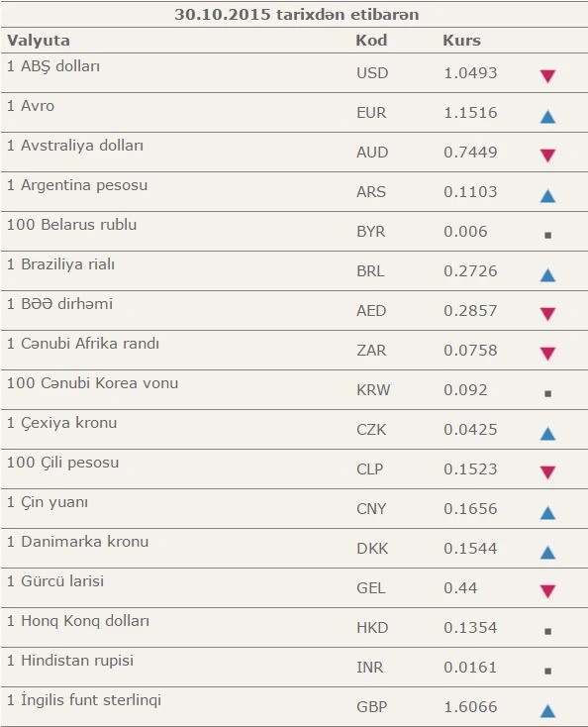This screenshot has height=727, width=588.
Task: Click the red down arrow beside AUD rate
Action: (547, 156)
